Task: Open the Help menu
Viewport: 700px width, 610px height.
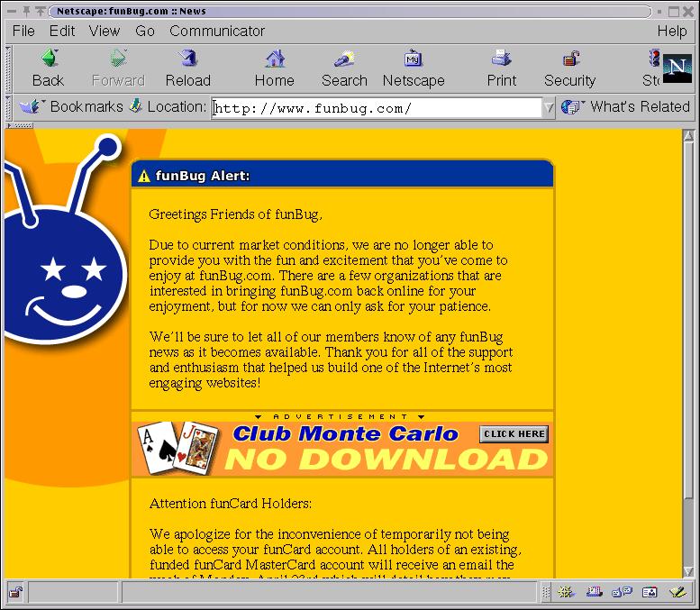Action: (x=672, y=31)
